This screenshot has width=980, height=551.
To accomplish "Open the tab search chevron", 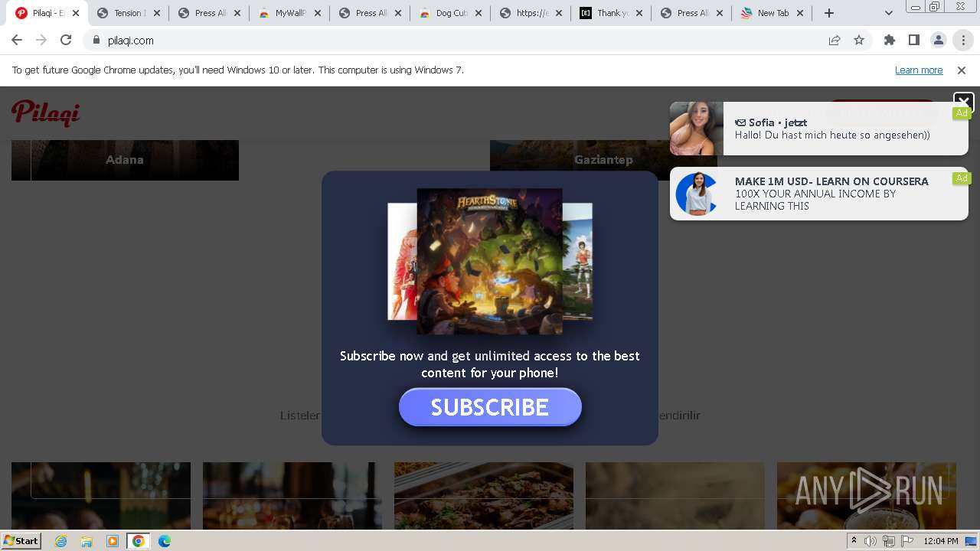I will (889, 13).
